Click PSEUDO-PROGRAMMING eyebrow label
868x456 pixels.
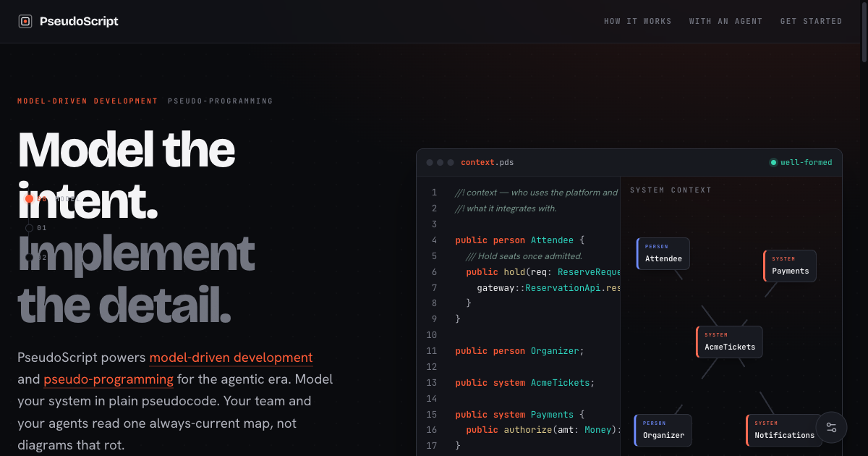tap(221, 101)
